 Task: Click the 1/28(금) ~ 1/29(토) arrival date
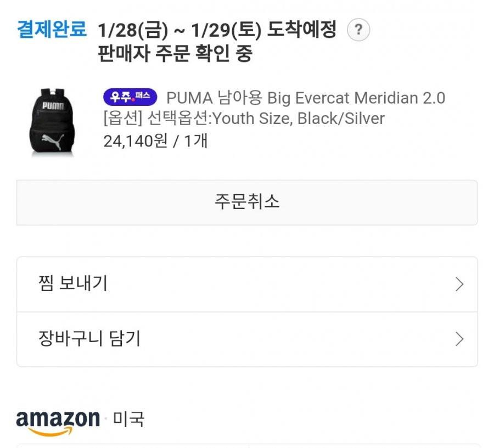coord(179,30)
